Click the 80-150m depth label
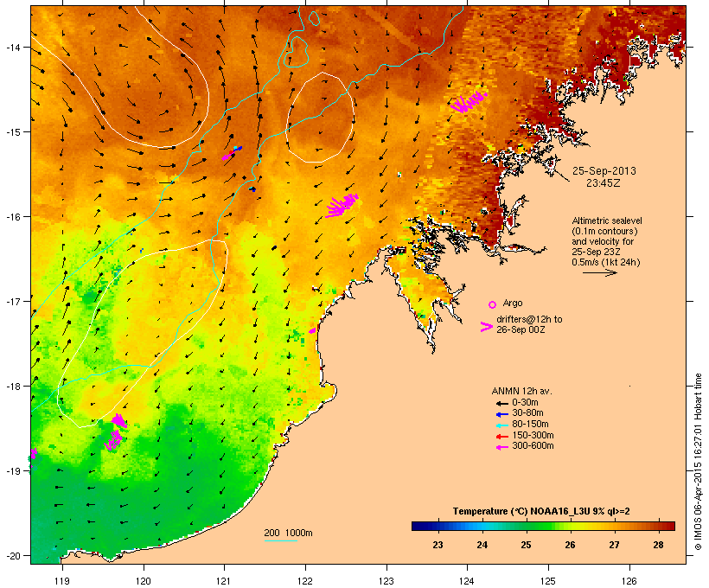This screenshot has width=709, height=588. coord(530,425)
